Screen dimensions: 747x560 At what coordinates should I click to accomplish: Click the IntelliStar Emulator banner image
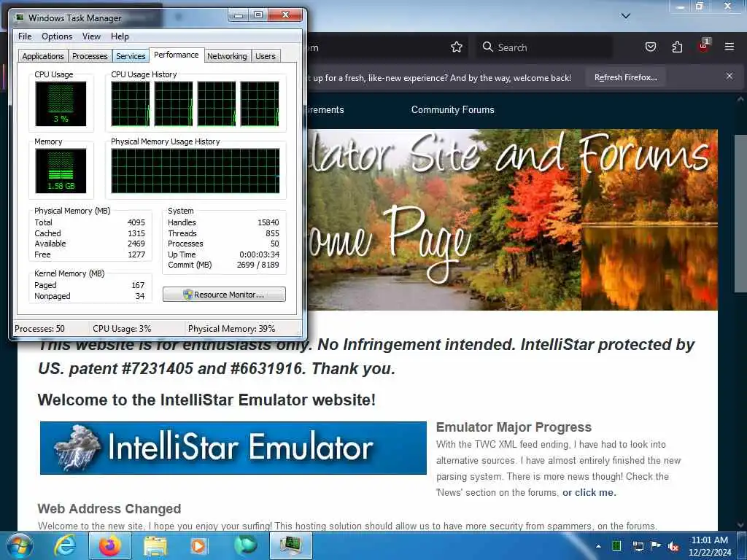[x=233, y=448]
